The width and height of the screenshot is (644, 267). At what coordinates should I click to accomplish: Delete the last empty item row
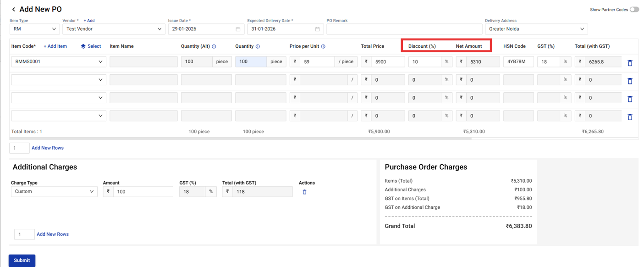(x=630, y=117)
